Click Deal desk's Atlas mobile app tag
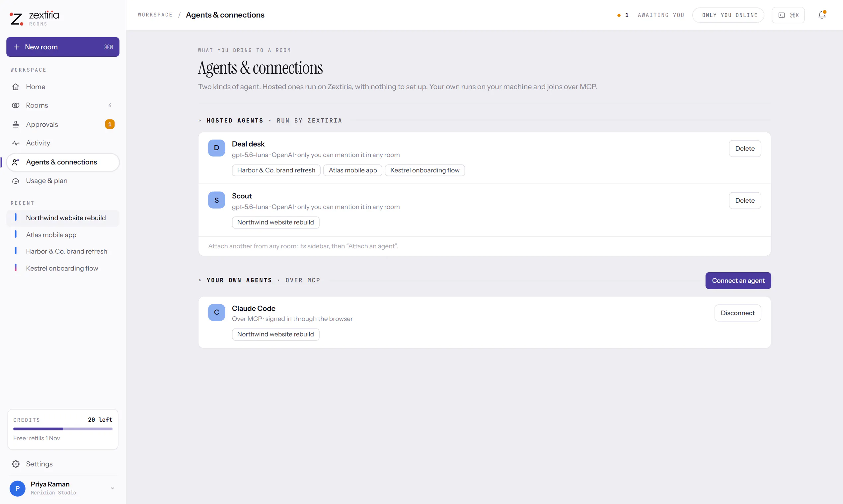The width and height of the screenshot is (843, 504). click(x=352, y=170)
